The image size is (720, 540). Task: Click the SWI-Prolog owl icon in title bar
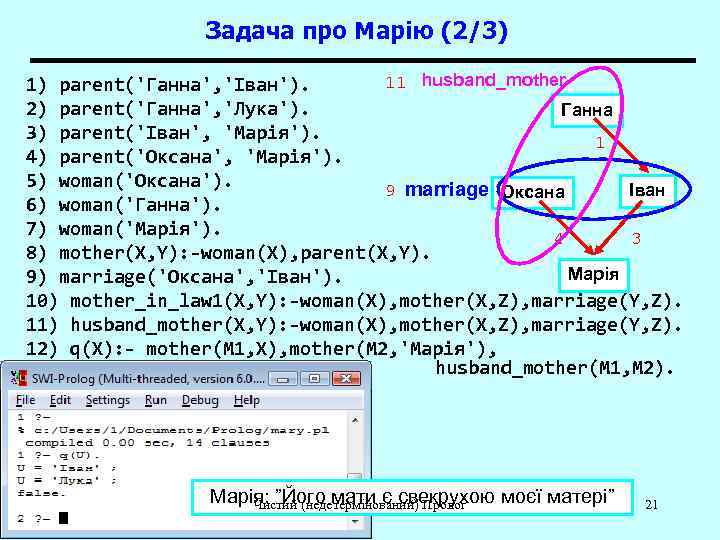tap(19, 378)
